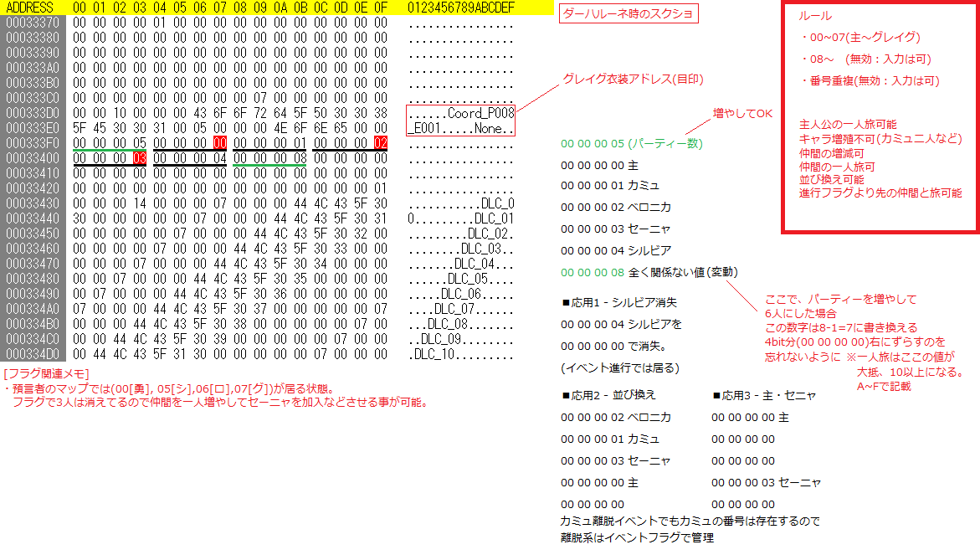Click the ルール heading in the red box
This screenshot has width=980, height=560.
coord(815,16)
